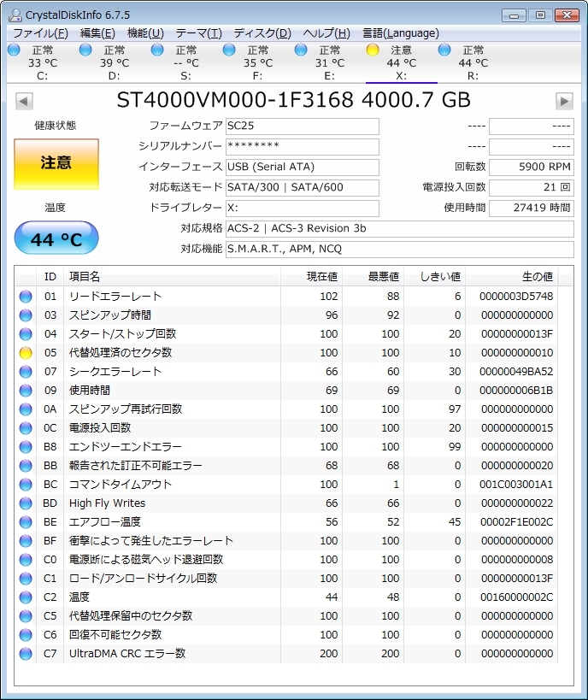Click status icon for C2 温度 row
The height and width of the screenshot is (700, 588).
click(26, 597)
